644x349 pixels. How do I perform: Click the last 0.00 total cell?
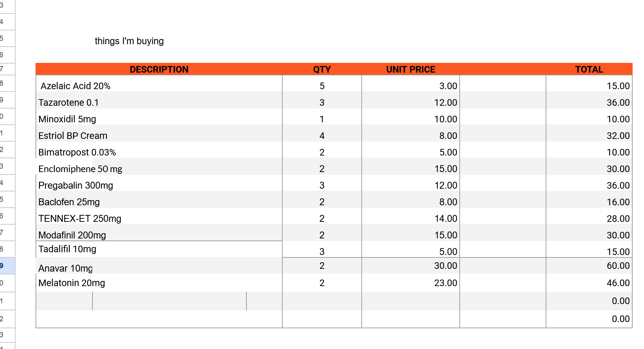click(589, 319)
